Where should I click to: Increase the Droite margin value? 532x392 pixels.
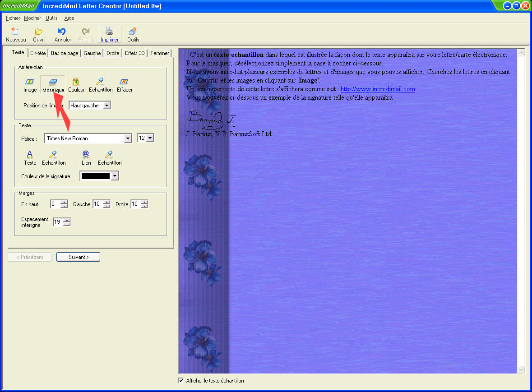click(144, 202)
